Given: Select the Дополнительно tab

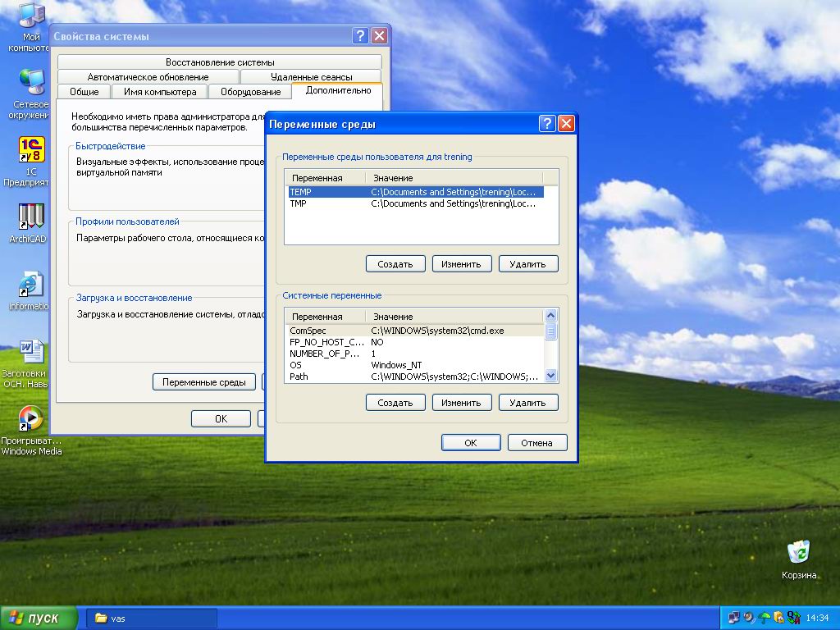Looking at the screenshot, I should (x=338, y=90).
